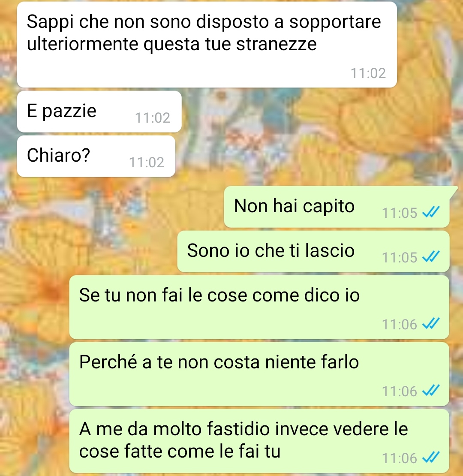Screen dimensions: 463x476
Task: Select the "Sono io che ti lascio" bubble
Action: point(313,252)
